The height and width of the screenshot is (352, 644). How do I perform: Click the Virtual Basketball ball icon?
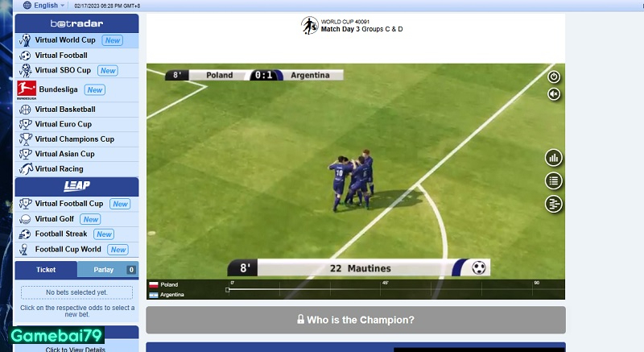click(25, 110)
